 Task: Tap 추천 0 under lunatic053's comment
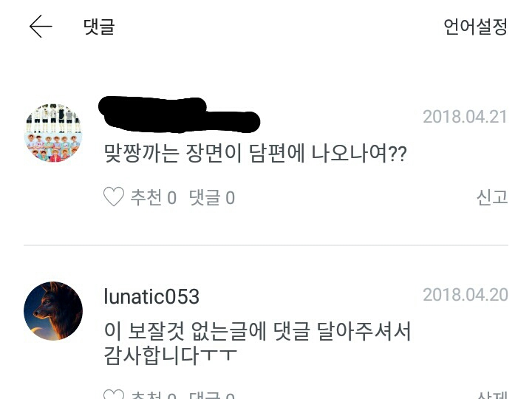point(154,395)
